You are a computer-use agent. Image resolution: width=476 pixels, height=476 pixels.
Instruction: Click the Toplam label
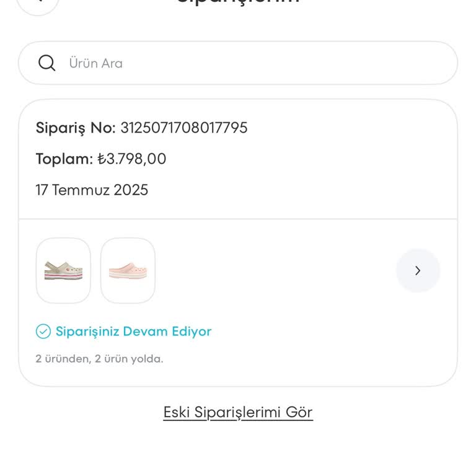pyautogui.click(x=64, y=159)
